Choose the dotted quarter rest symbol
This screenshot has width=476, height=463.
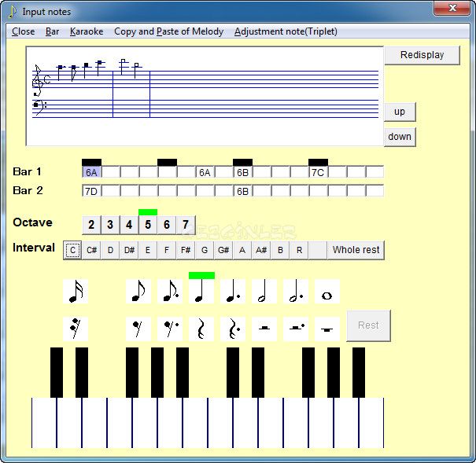(233, 329)
